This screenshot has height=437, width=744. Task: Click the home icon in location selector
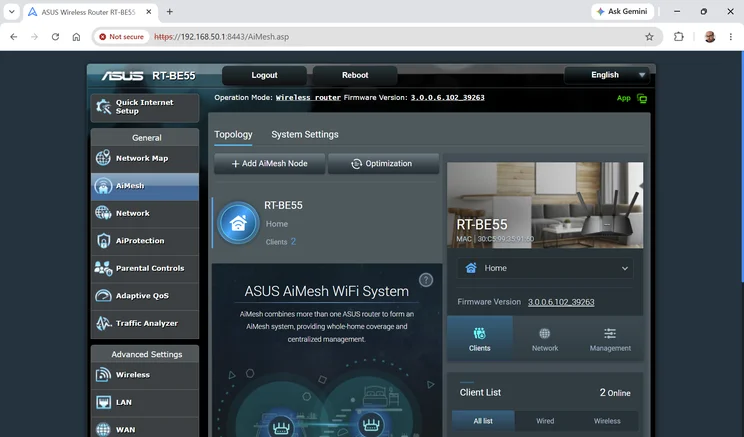[471, 268]
